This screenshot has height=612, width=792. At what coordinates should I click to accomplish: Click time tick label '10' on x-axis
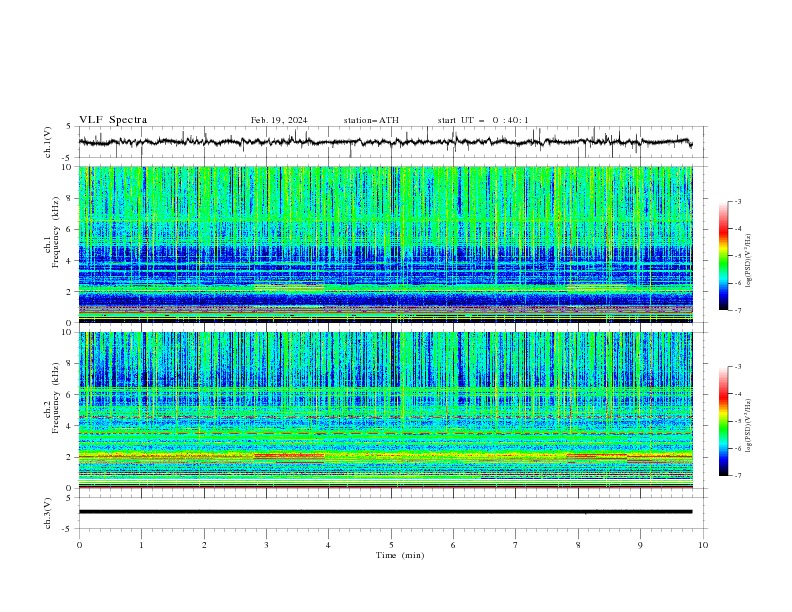point(703,545)
